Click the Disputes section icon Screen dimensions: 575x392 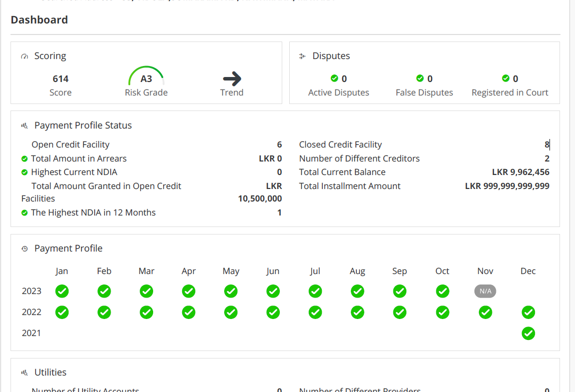tap(302, 56)
